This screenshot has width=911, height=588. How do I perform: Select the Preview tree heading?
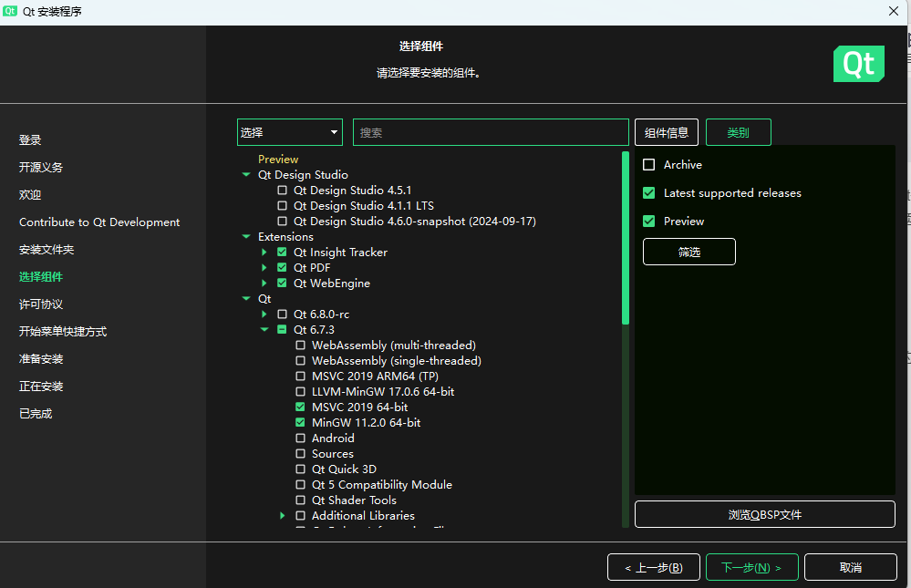point(278,160)
